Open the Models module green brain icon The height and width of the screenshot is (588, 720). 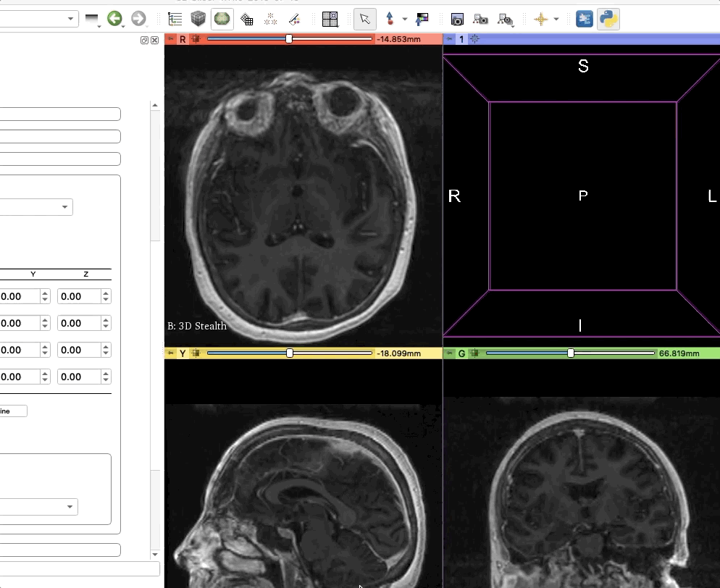222,20
